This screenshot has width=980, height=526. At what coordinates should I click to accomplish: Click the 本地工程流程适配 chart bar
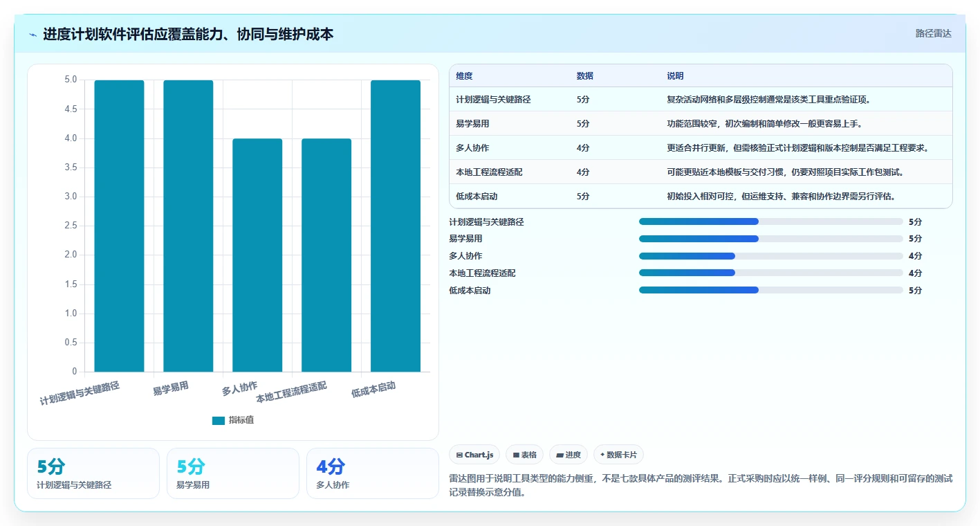pyautogui.click(x=326, y=255)
